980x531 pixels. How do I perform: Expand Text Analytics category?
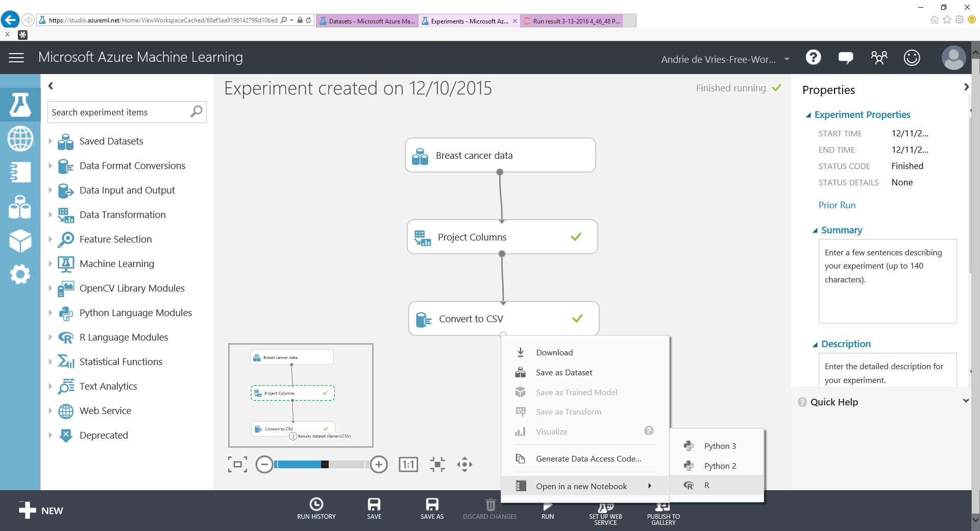(50, 386)
